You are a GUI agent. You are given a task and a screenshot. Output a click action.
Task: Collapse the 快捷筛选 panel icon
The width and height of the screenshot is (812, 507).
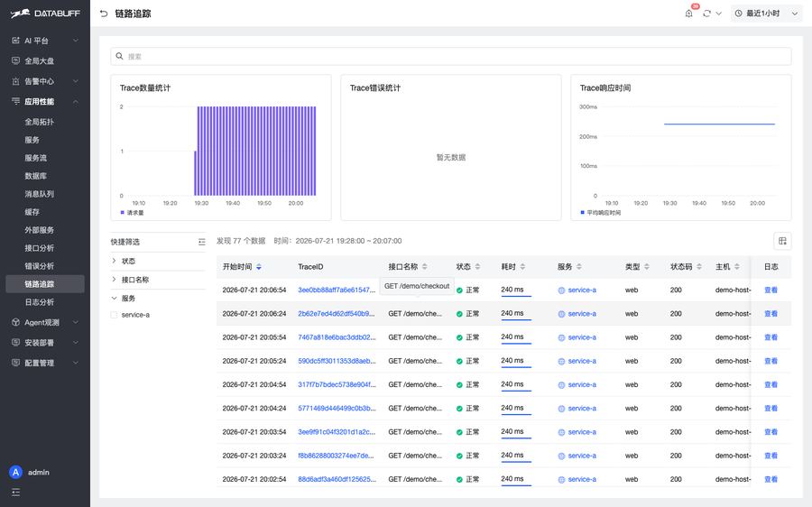(201, 242)
